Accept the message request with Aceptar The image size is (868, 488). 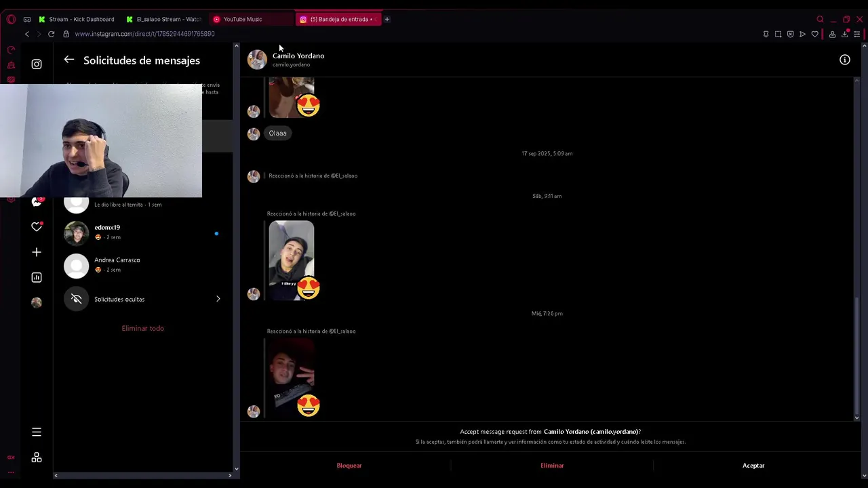[x=753, y=466]
